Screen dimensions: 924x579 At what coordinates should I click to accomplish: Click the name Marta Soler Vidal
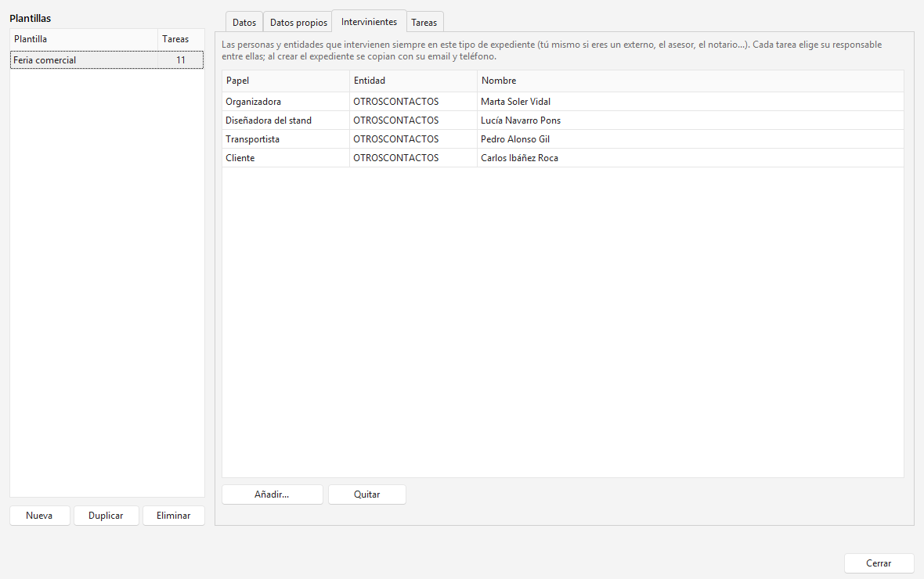pos(515,101)
